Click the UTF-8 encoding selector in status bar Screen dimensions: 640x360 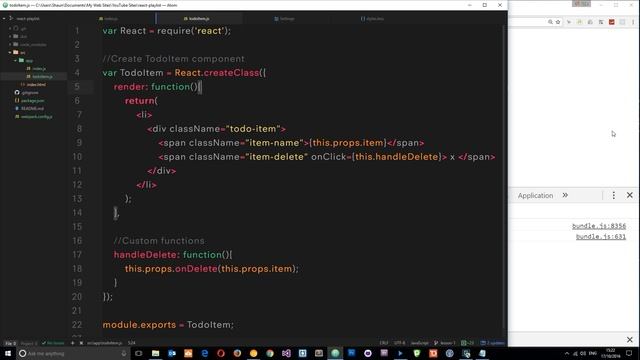pos(399,343)
